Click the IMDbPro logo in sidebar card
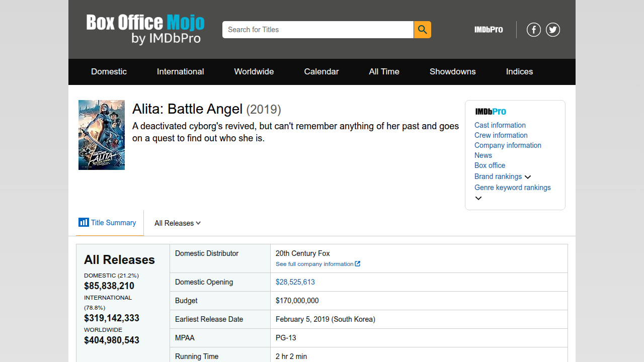644x362 pixels. (x=491, y=112)
